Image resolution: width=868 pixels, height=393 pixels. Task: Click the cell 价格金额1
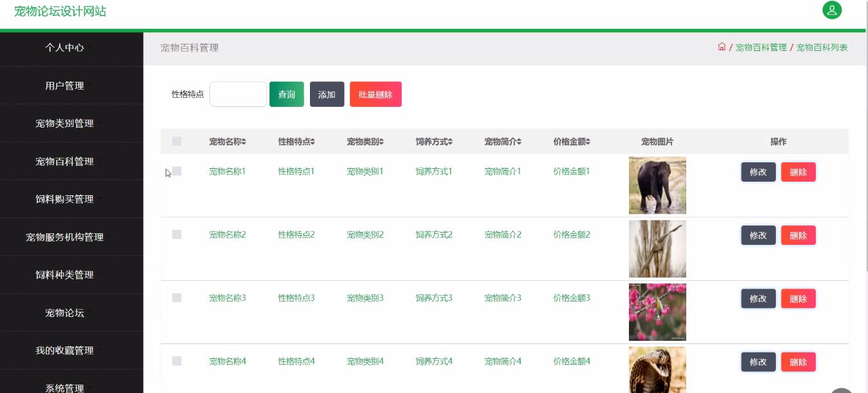point(572,171)
